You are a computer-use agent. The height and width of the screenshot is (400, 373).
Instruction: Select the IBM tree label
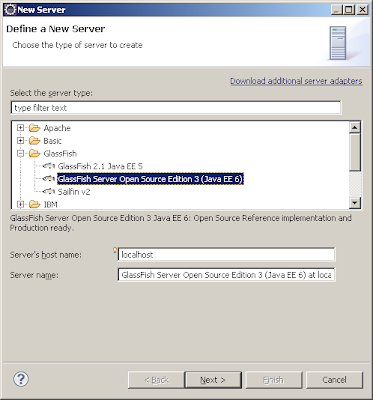(x=50, y=204)
